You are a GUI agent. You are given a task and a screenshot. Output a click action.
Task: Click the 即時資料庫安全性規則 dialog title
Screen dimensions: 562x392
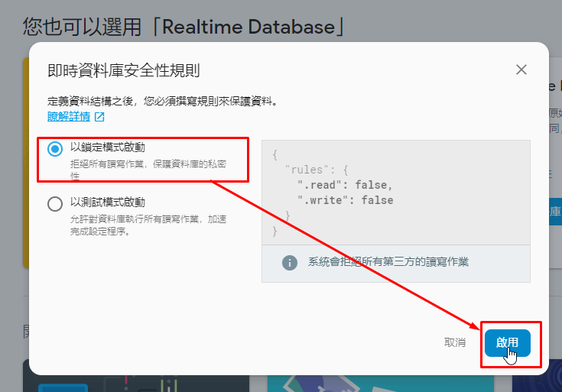(124, 70)
